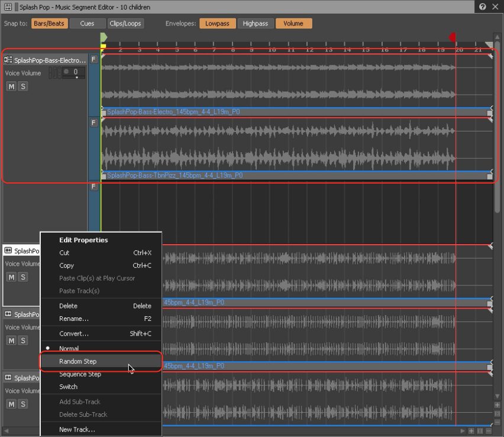Click the SplashPop-Bass-Electro… track name
This screenshot has width=504, height=437.
tap(50, 60)
